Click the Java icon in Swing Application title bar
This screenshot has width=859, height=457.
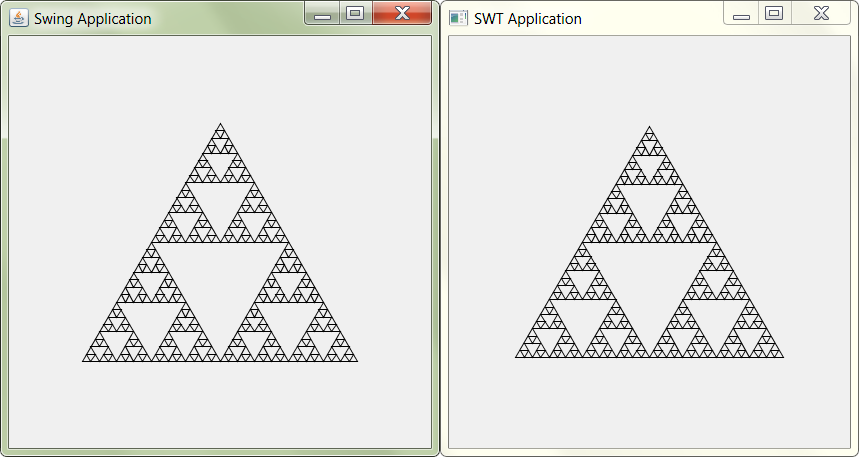(19, 18)
